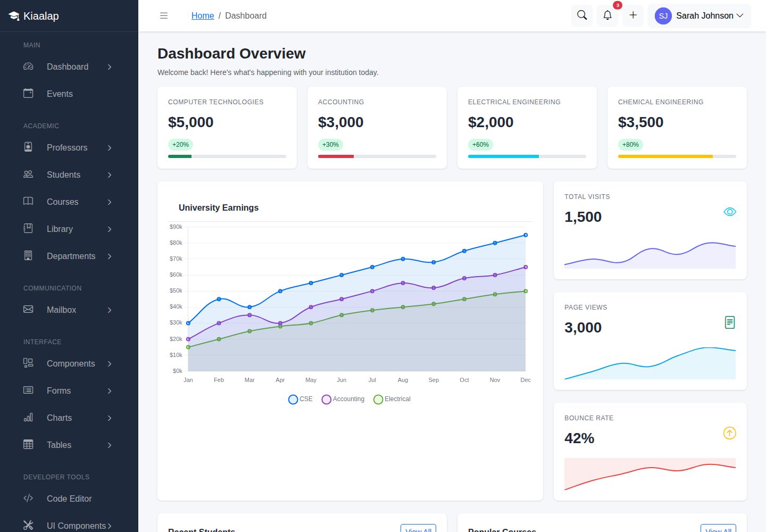Click the Code Editor brackets icon
Image resolution: width=766 pixels, height=532 pixels.
click(x=28, y=498)
